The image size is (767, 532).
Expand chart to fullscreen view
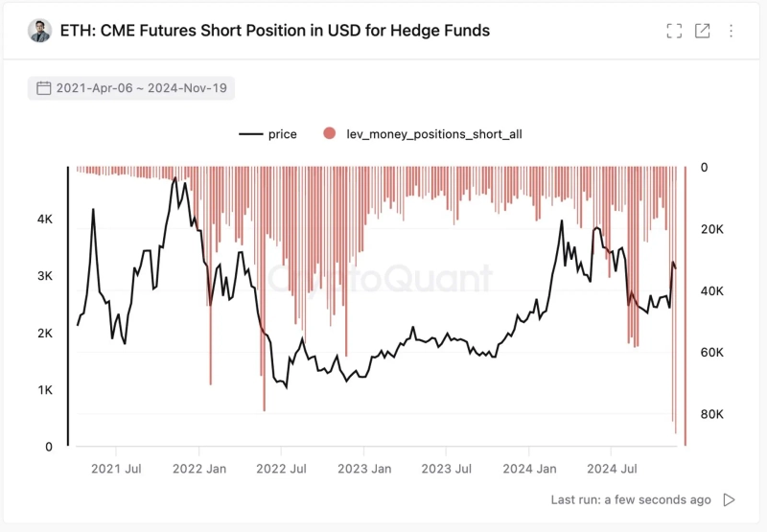click(674, 31)
